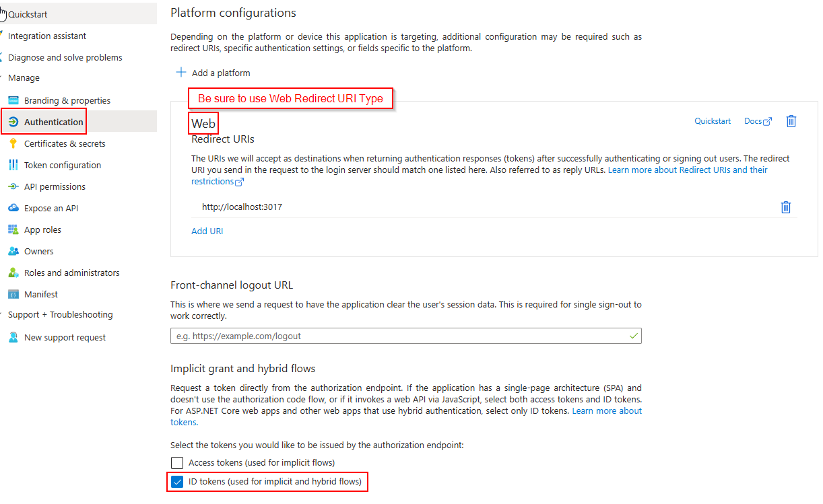Open the Authentication menu item
This screenshot has height=504, width=823.
pyautogui.click(x=53, y=122)
